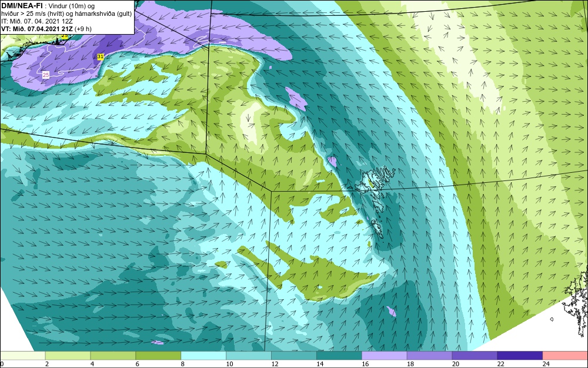Click the legend scale number 16
This screenshot has width=588, height=368.
coord(365,364)
